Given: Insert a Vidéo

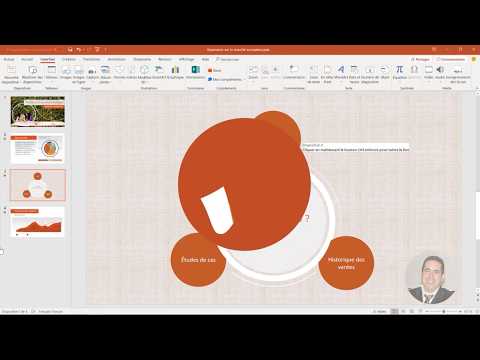Looking at the screenshot, I should (428, 73).
